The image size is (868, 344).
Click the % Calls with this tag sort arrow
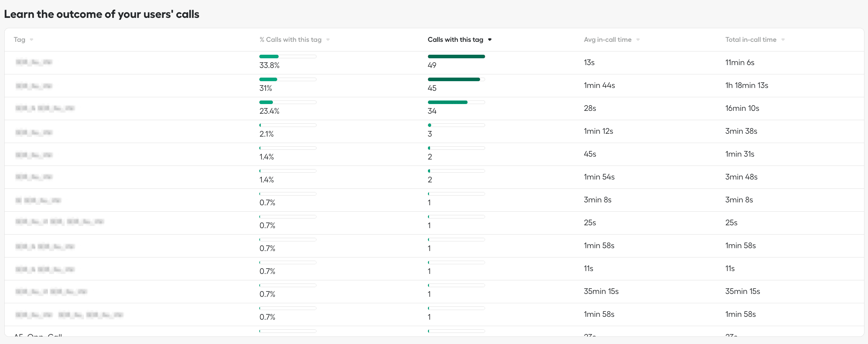coord(328,40)
